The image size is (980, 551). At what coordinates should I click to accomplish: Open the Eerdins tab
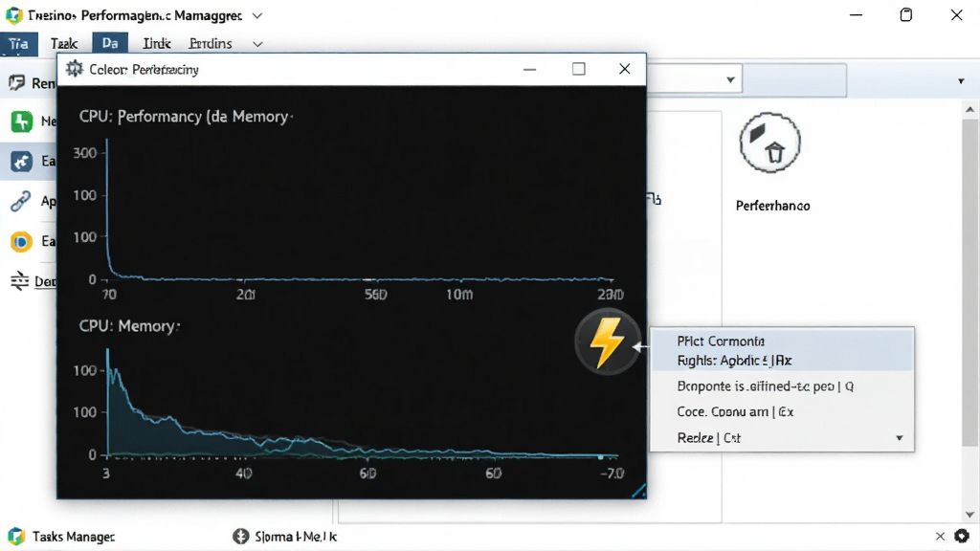click(x=211, y=44)
